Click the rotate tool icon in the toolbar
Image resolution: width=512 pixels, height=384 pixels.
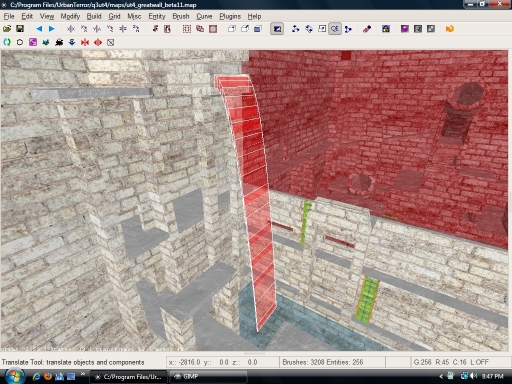pos(309,29)
